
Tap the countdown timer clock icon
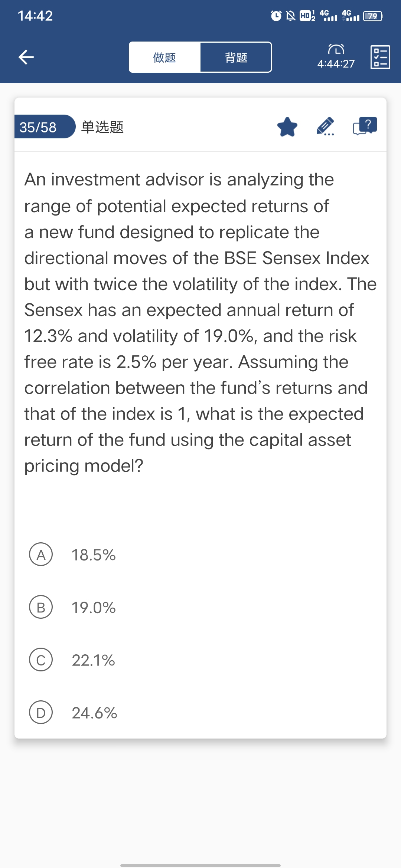[336, 49]
